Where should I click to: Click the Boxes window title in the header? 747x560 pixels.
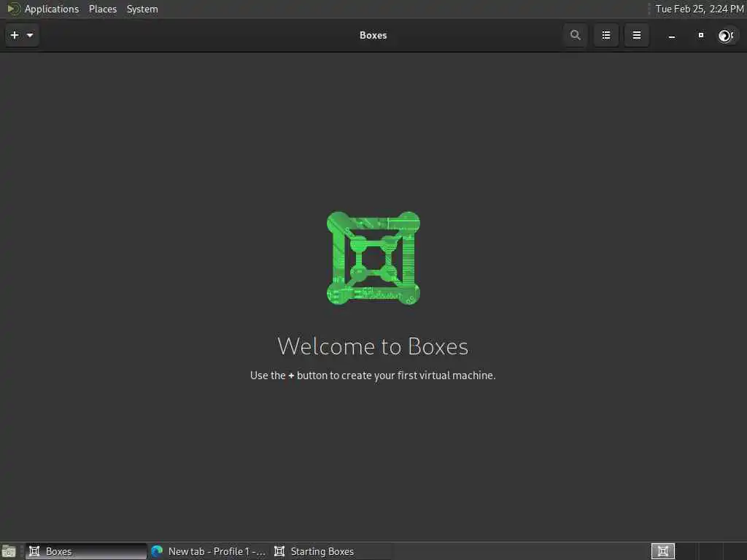373,35
